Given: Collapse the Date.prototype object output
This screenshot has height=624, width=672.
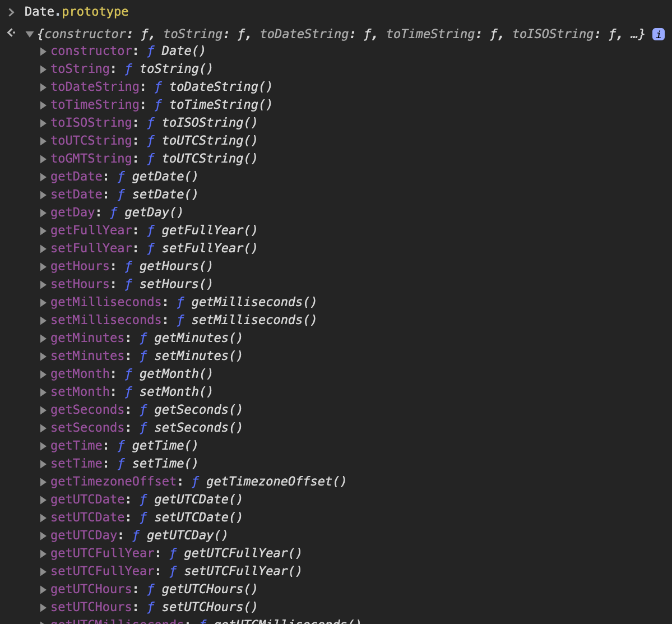Looking at the screenshot, I should [x=30, y=34].
